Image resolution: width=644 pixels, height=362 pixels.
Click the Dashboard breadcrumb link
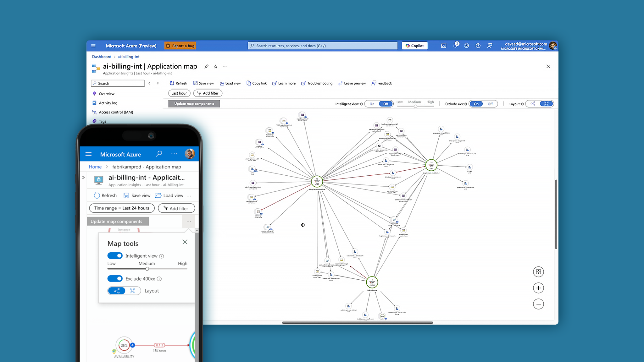coord(102,57)
